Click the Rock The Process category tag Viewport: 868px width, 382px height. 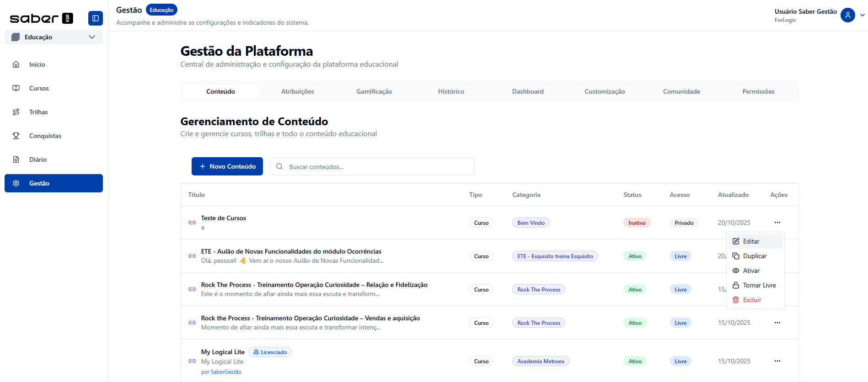(x=538, y=290)
